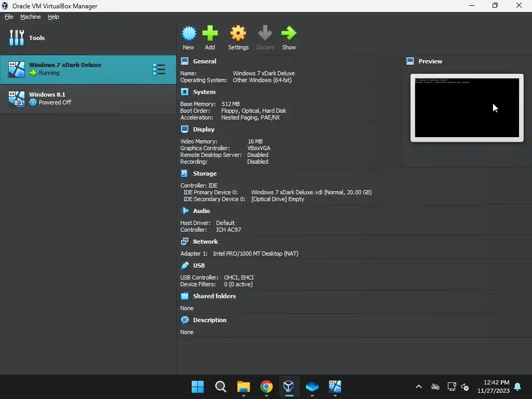532x399 pixels.
Task: Click the Video Memory 16 MB value
Action: click(x=255, y=141)
